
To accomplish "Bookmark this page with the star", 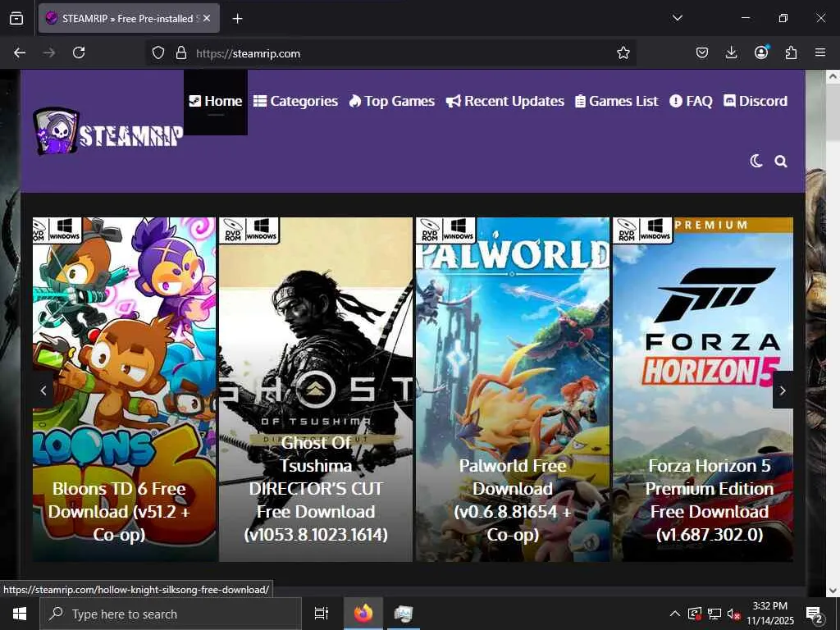I will pos(623,52).
